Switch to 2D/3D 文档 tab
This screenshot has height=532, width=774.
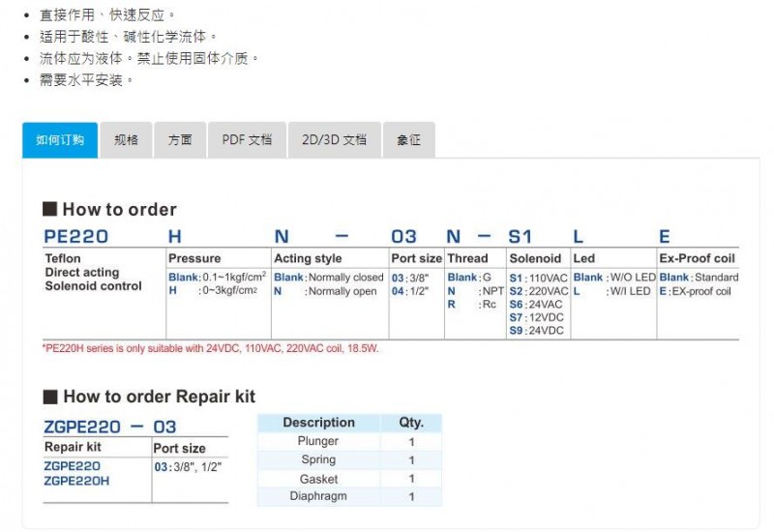(334, 139)
